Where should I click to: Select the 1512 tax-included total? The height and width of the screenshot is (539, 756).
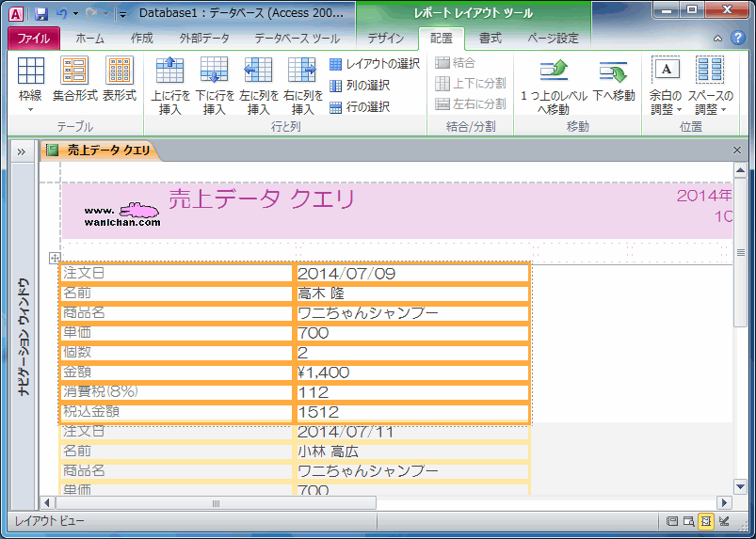point(412,412)
